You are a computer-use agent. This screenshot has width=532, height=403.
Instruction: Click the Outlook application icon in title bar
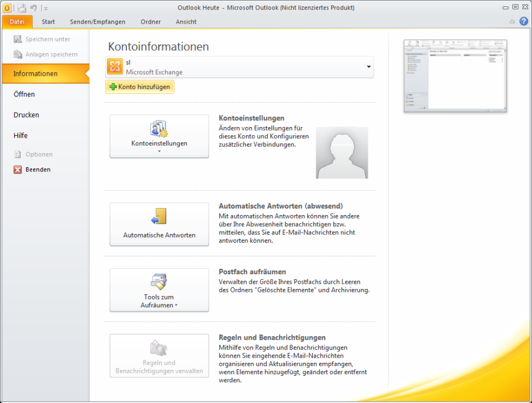[x=7, y=8]
